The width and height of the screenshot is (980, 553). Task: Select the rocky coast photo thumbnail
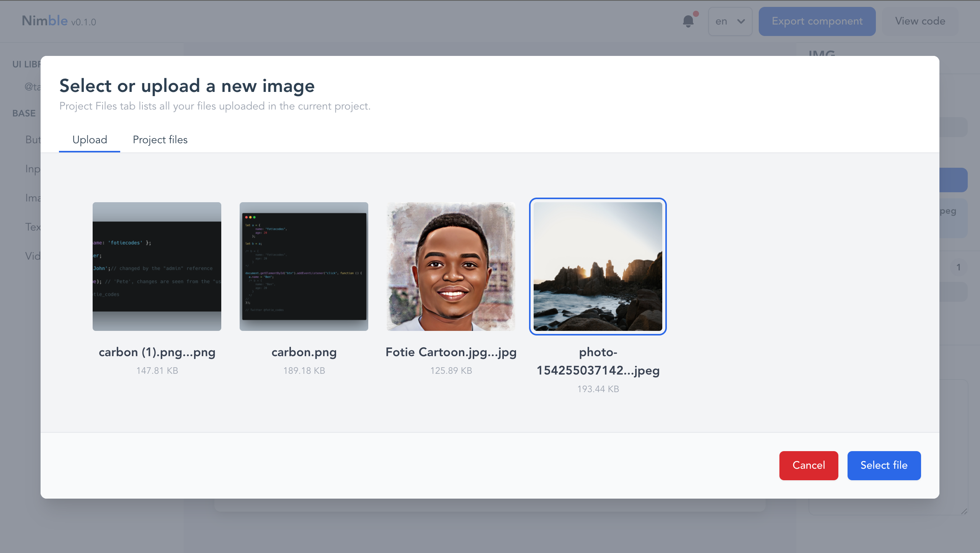click(x=598, y=267)
